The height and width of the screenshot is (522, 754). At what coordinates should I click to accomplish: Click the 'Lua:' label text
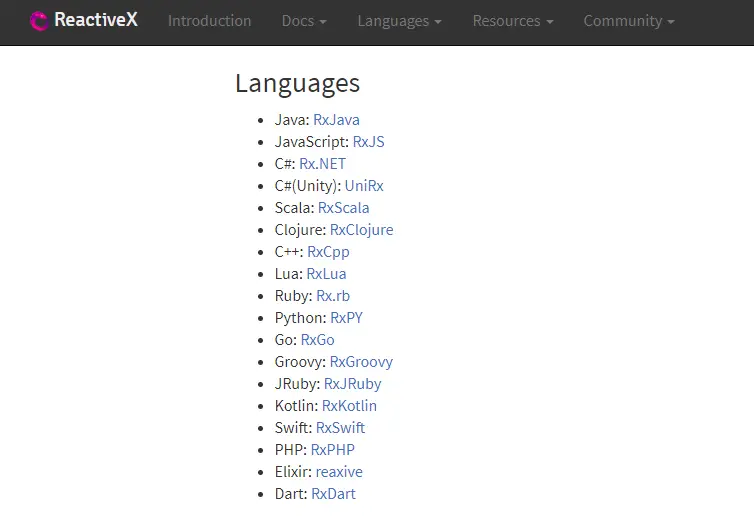coord(289,274)
